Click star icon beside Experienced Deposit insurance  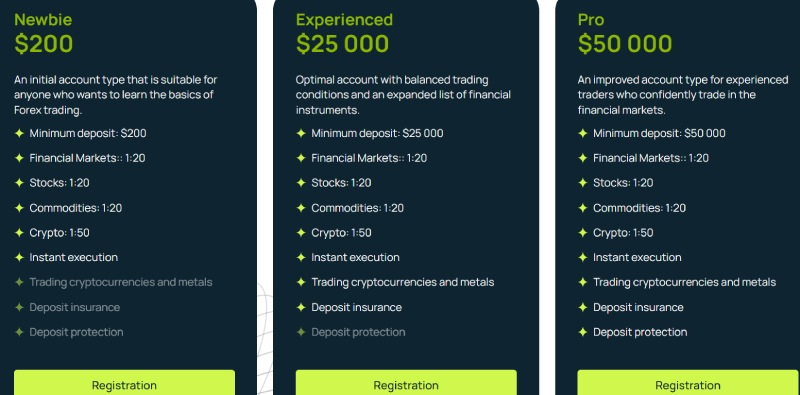pyautogui.click(x=301, y=307)
